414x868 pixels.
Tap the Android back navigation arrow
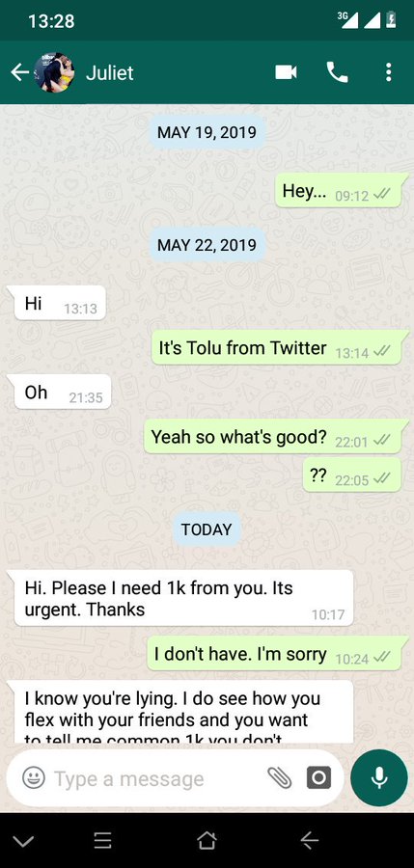[309, 841]
